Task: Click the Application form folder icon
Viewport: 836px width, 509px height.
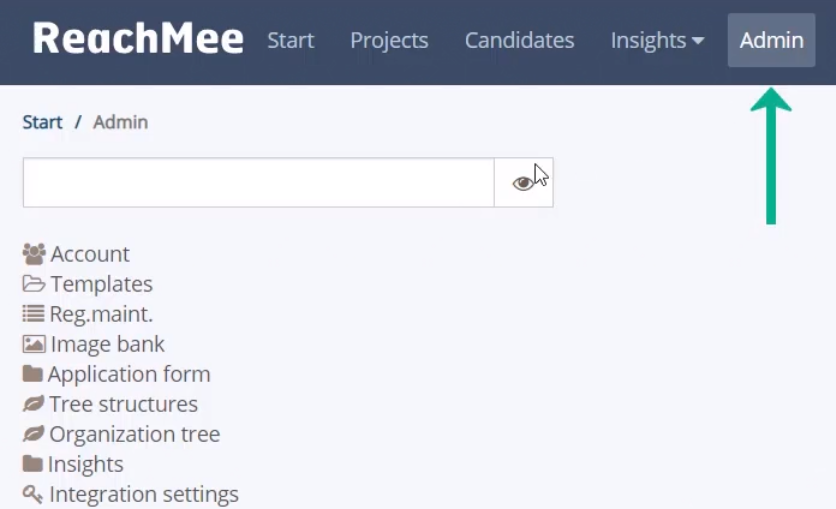Action: click(x=32, y=374)
